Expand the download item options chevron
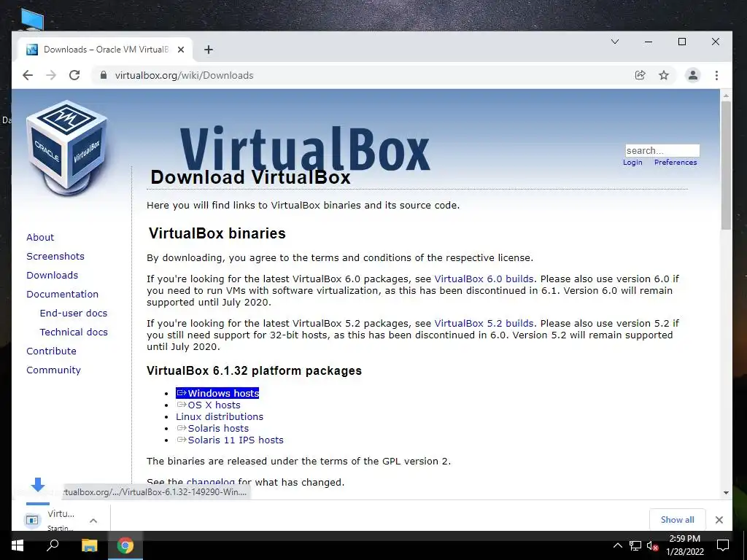 pyautogui.click(x=93, y=521)
